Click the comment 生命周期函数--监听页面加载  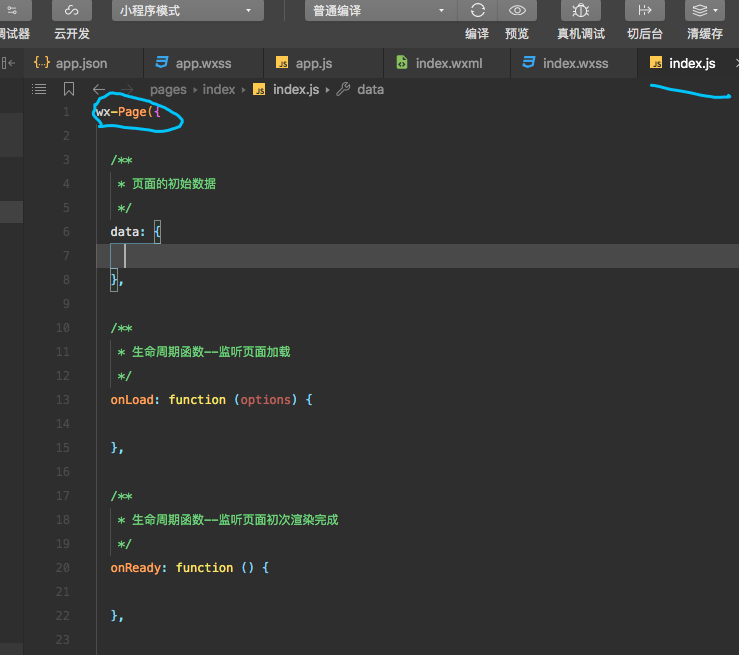click(211, 352)
